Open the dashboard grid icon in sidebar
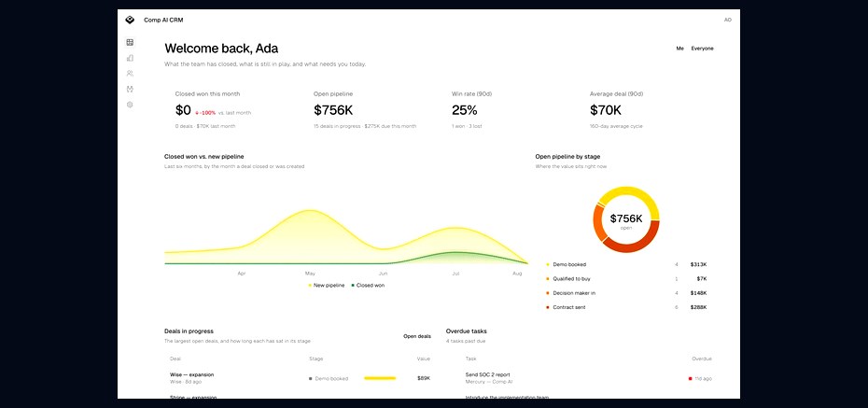The image size is (868, 408). point(130,42)
